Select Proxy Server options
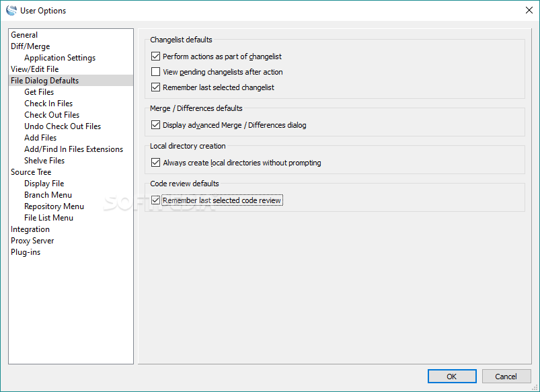This screenshot has height=392, width=540. pos(32,241)
